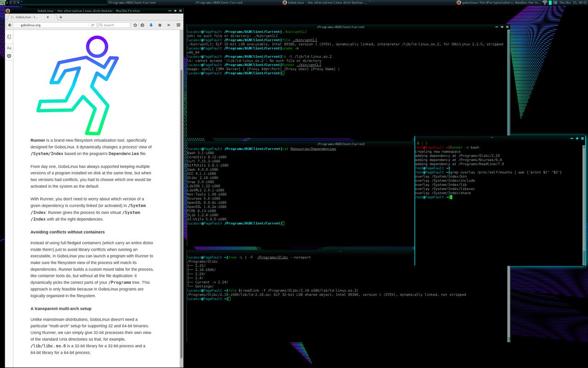
Task: Open Downloads via the blue arrow icon
Action: click(x=152, y=25)
